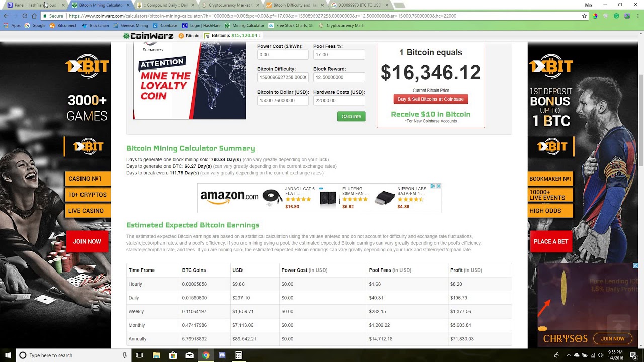
Task: Select the Bitcoin coin link in header
Action: click(189, 36)
